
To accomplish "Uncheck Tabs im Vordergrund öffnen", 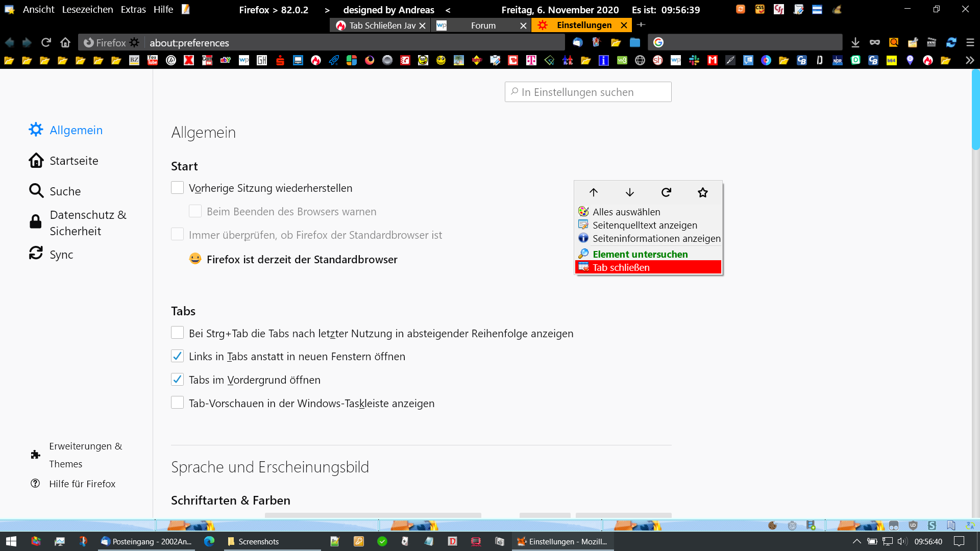I will pos(177,380).
